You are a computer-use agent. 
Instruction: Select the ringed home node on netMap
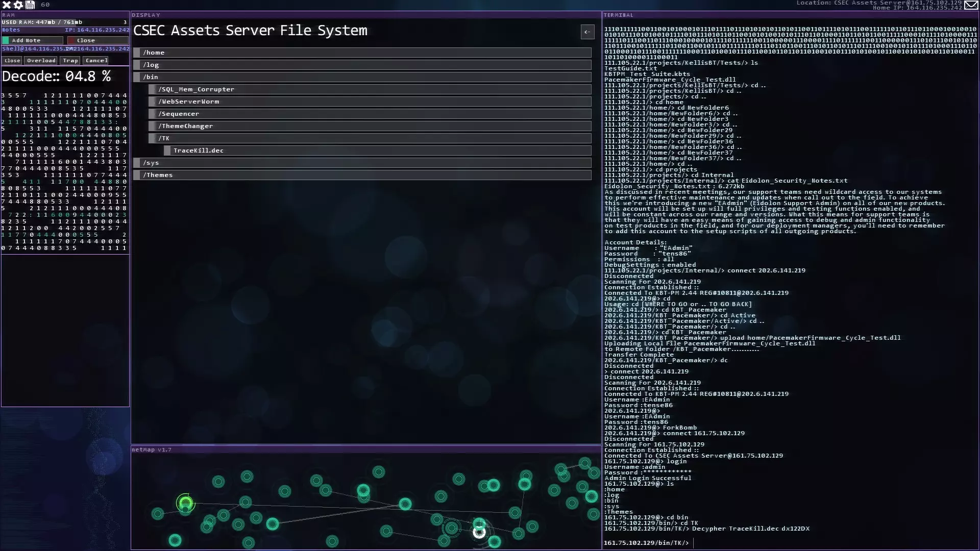(x=185, y=504)
